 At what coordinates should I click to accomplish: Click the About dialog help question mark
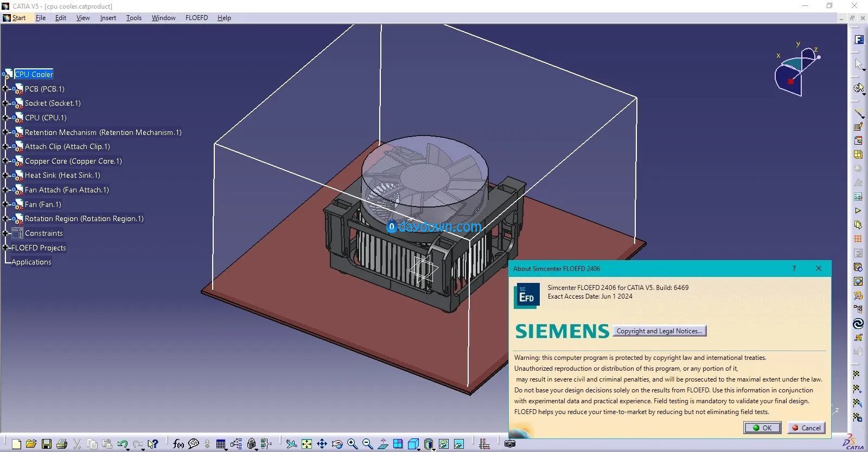coord(794,268)
